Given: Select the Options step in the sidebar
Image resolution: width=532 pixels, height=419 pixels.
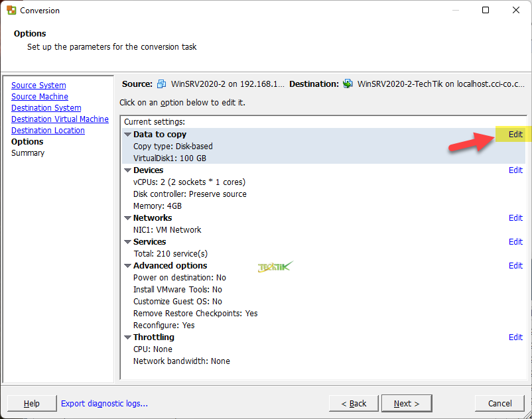Looking at the screenshot, I should pyautogui.click(x=27, y=142).
